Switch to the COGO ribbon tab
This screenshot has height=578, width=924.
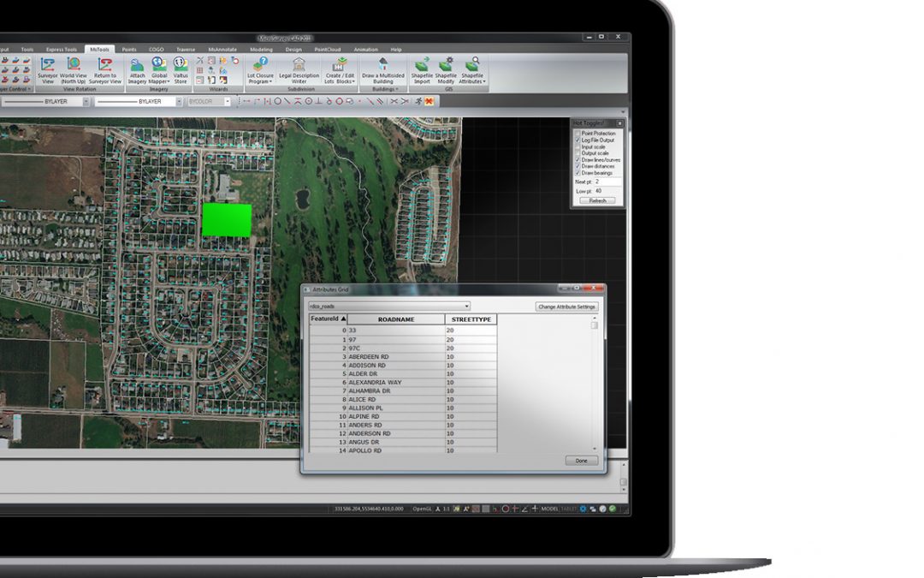[x=156, y=50]
